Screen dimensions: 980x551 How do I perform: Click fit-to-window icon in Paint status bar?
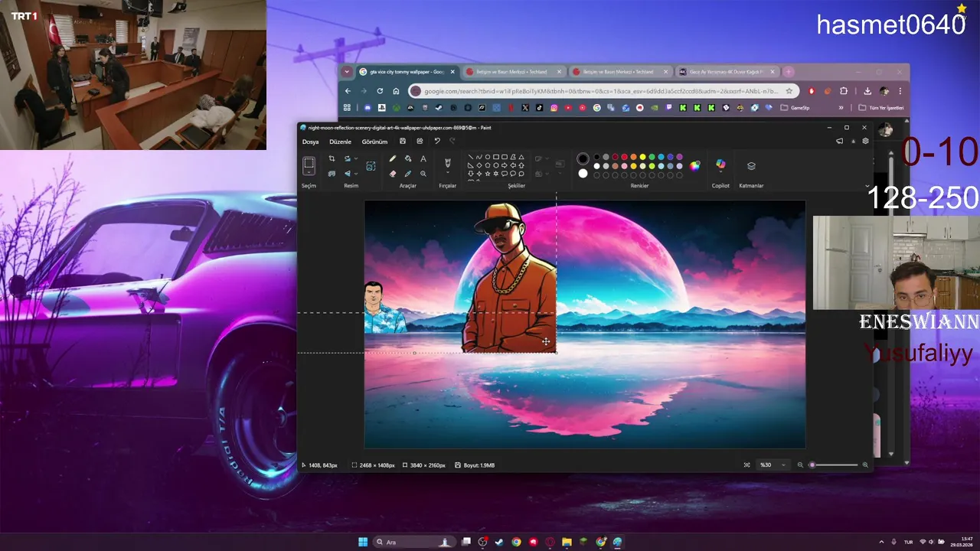coord(747,465)
